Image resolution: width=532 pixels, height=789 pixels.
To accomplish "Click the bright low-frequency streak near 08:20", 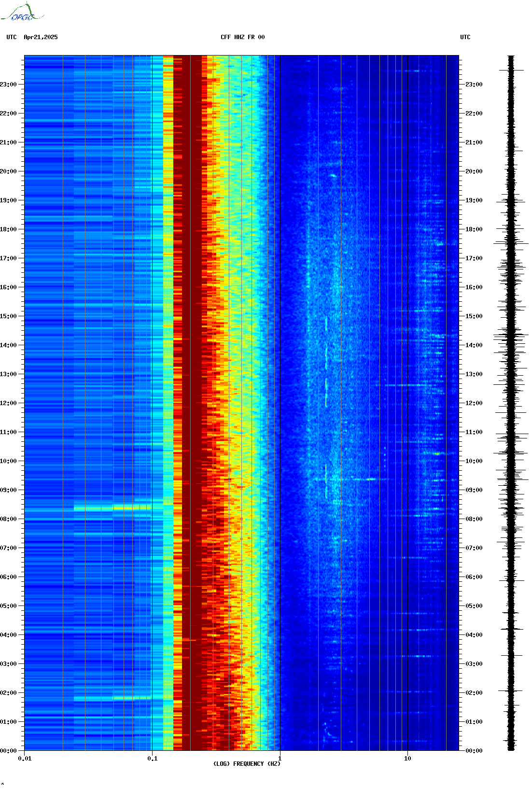I will [x=112, y=508].
